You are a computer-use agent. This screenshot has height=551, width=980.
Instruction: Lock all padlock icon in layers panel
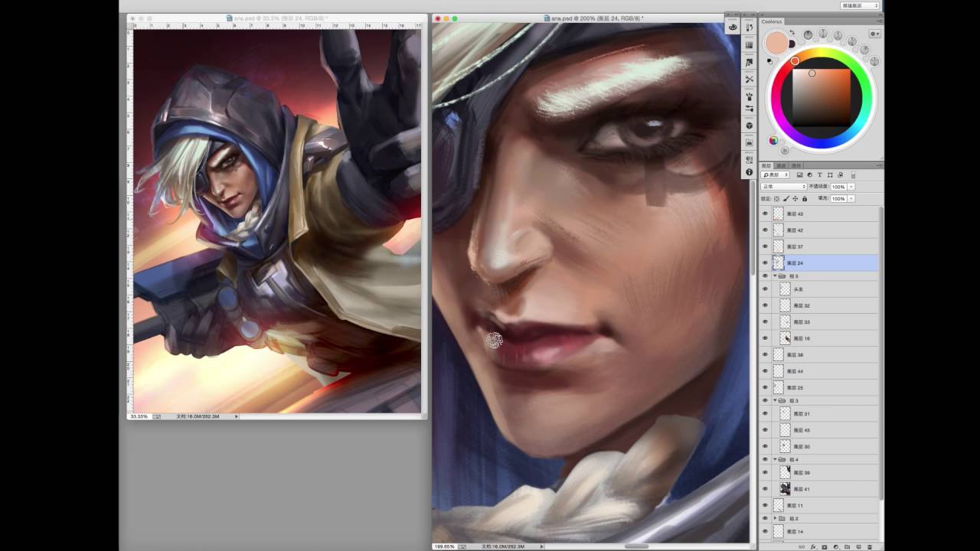point(805,199)
